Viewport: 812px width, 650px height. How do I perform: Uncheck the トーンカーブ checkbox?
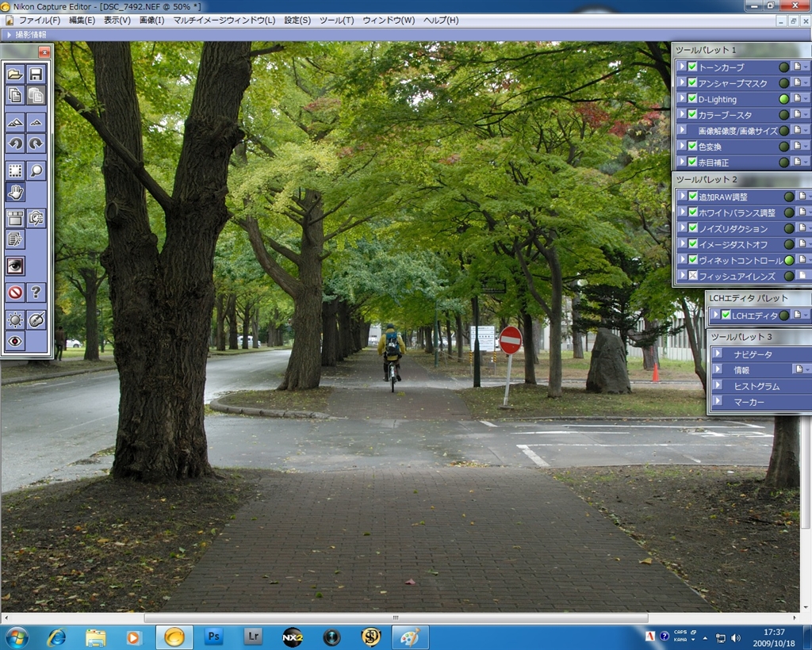[692, 67]
